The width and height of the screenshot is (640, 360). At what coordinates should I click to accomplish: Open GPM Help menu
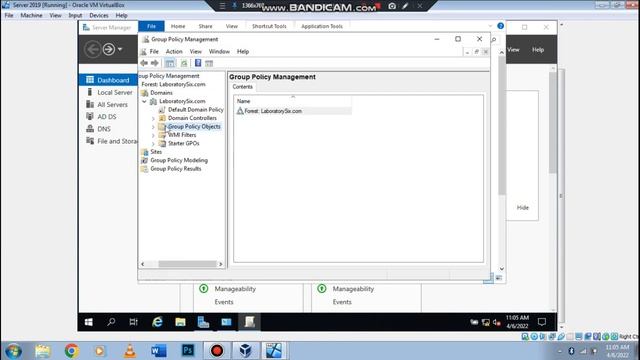click(x=243, y=51)
